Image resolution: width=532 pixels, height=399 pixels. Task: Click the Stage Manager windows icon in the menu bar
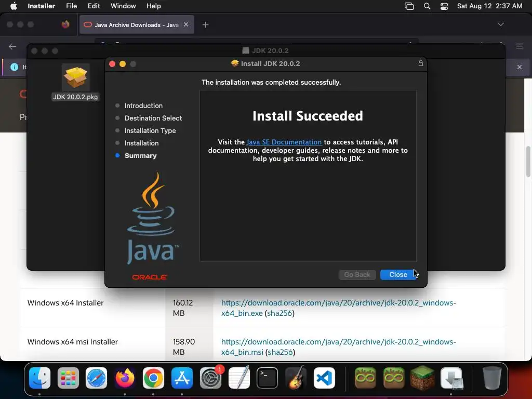(x=409, y=6)
